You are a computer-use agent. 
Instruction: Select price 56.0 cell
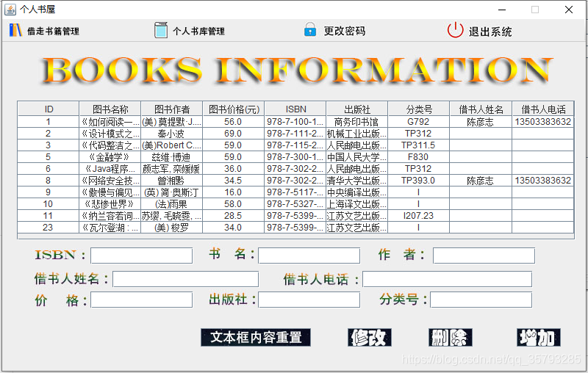tap(233, 122)
